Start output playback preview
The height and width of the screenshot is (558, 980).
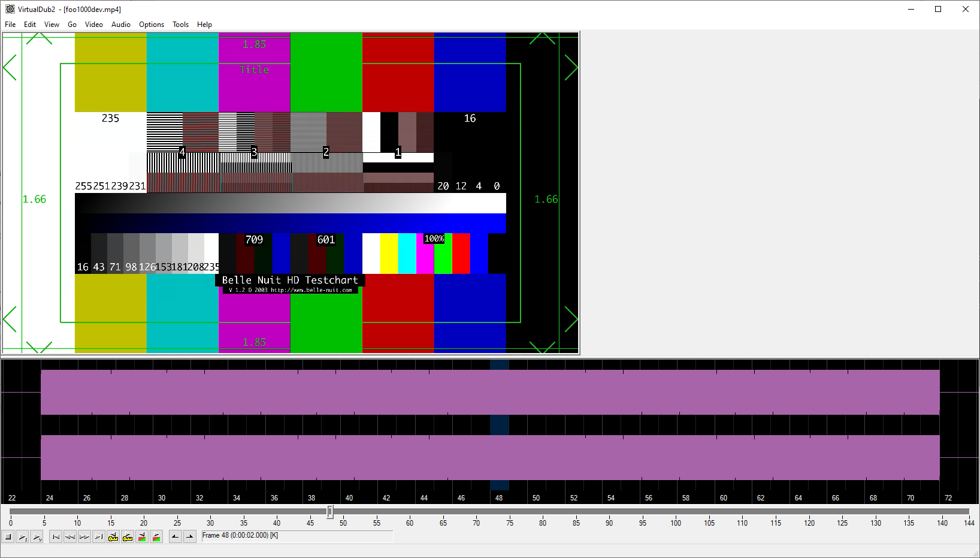tap(37, 537)
